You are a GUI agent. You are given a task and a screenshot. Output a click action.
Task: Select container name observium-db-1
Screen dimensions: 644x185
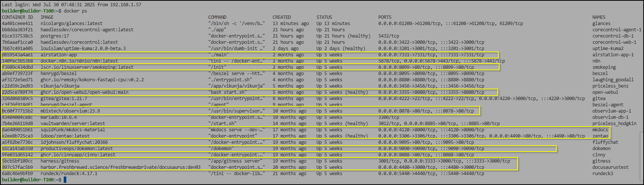[610, 117]
